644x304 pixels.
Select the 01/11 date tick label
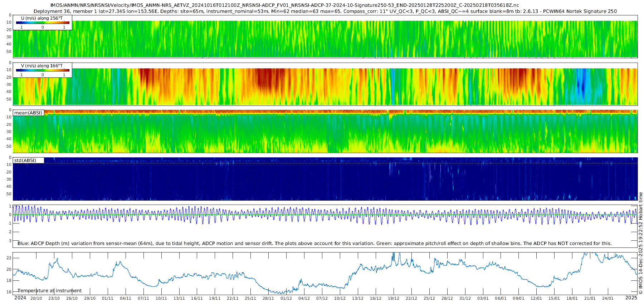(x=107, y=298)
